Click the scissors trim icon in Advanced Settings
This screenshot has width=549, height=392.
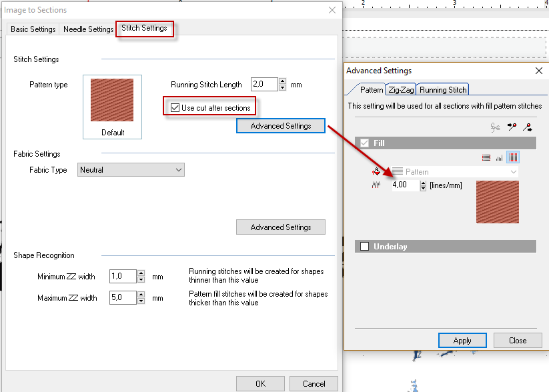(495, 127)
